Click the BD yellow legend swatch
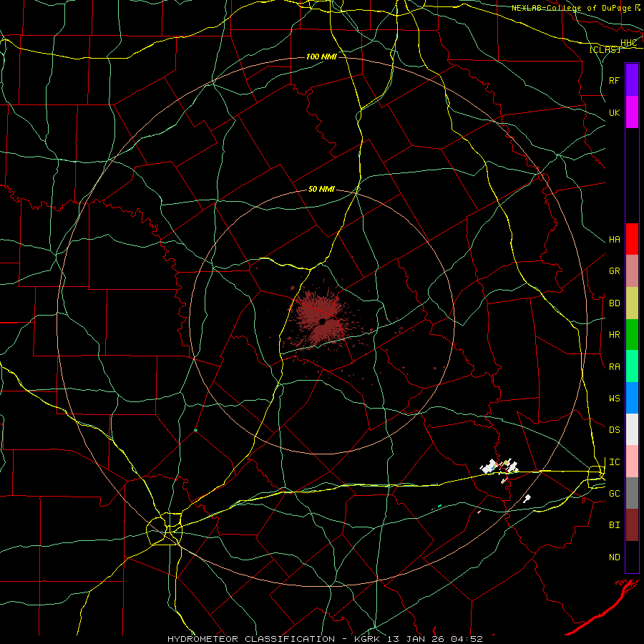Viewport: 644px width, 644px height. 632,303
